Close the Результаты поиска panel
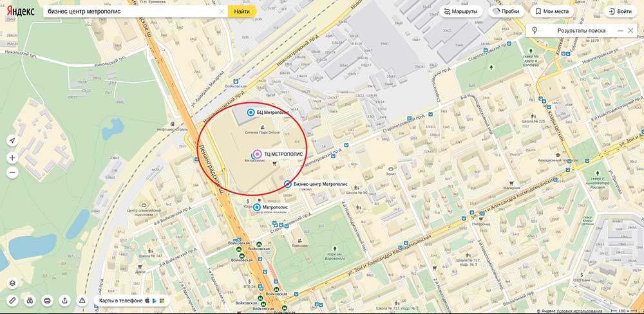 630,30
